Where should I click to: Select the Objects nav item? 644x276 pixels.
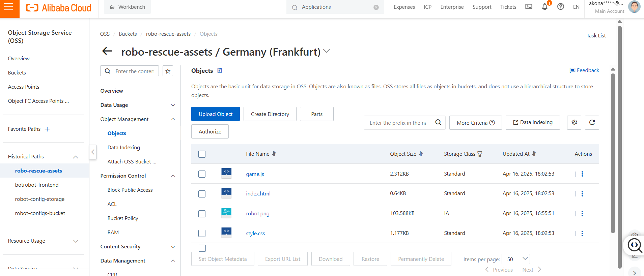coord(117,133)
